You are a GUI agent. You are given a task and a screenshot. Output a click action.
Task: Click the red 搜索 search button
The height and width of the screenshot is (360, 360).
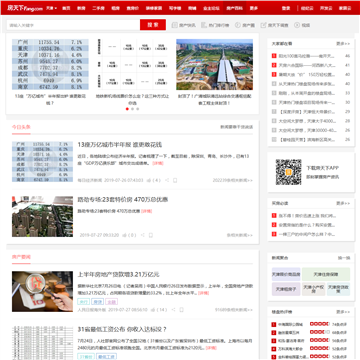tap(153, 25)
